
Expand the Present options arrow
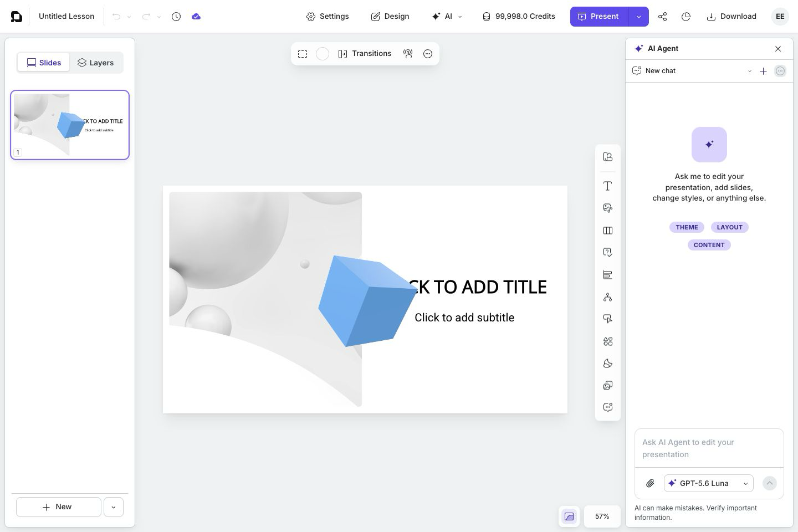[638, 17]
